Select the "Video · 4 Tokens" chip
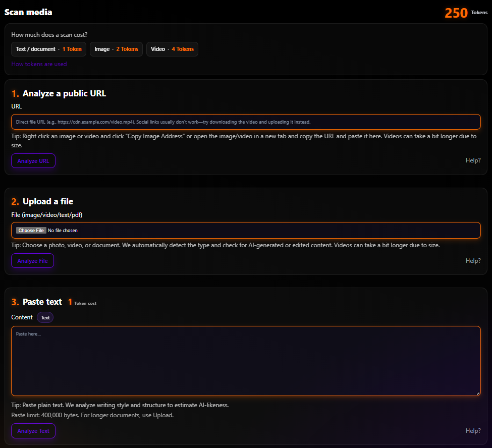 pyautogui.click(x=172, y=49)
